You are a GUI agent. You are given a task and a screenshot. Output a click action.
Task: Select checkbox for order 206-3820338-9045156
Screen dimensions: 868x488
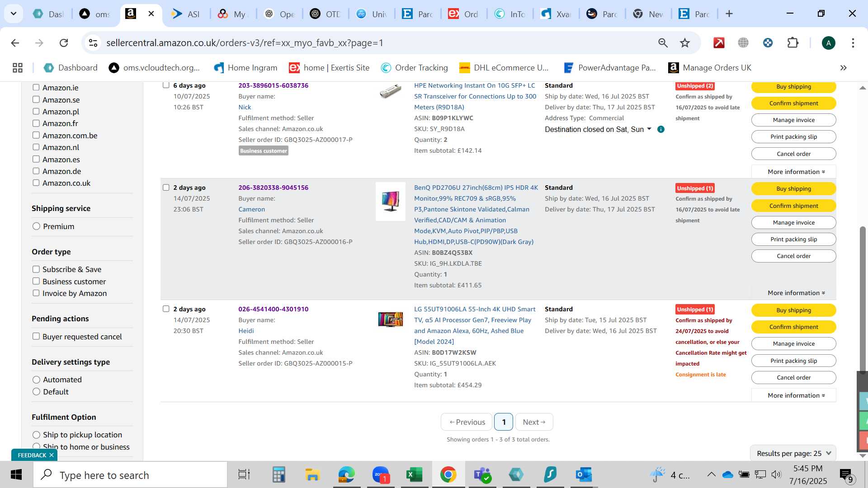coord(166,188)
